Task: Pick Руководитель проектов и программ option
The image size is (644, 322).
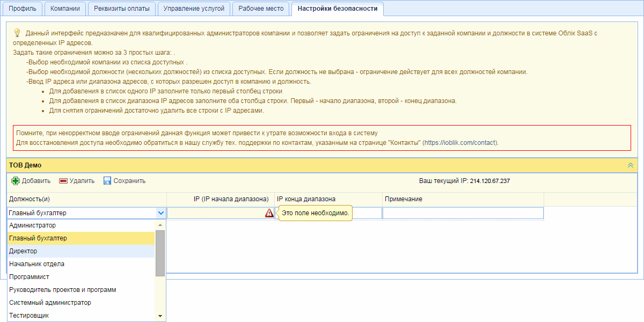Action: click(81, 290)
